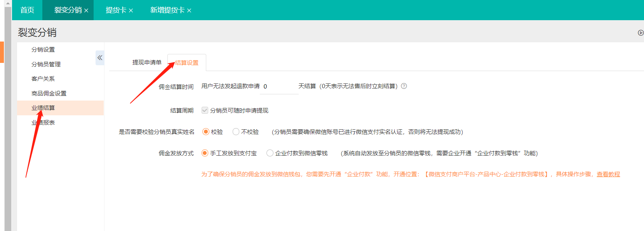Close the 裂变分销 tab

pos(86,10)
